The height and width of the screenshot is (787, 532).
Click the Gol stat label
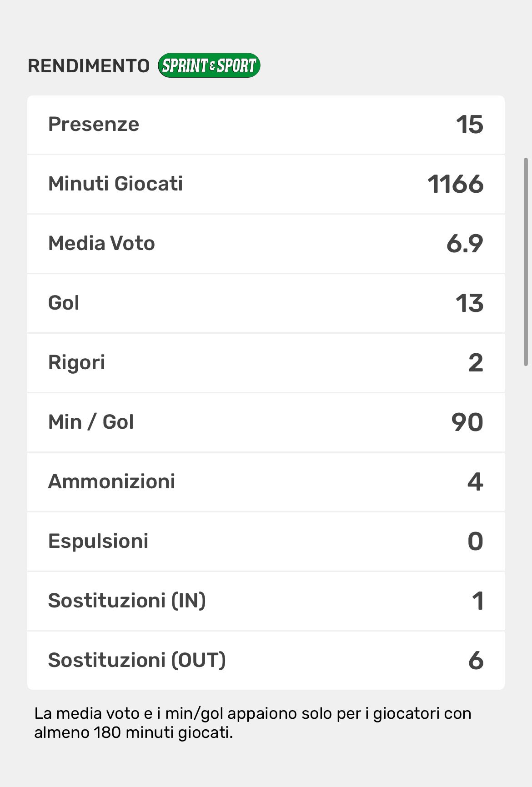point(64,303)
